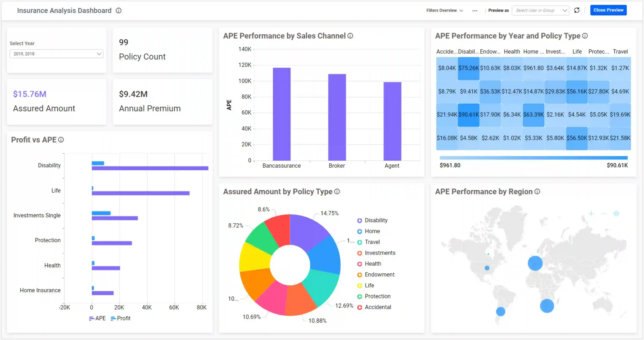The width and height of the screenshot is (644, 340).
Task: Click the $63.39K heatmap cell
Action: pyautogui.click(x=534, y=115)
